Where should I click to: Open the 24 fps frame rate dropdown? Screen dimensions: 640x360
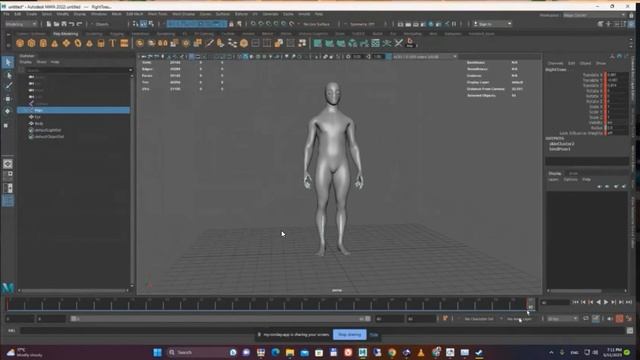click(563, 319)
